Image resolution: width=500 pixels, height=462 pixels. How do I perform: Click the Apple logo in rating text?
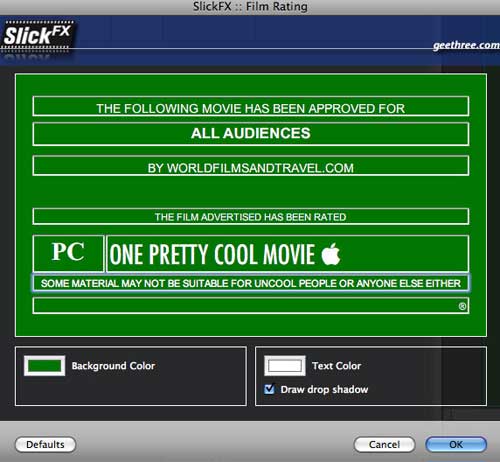tap(331, 254)
